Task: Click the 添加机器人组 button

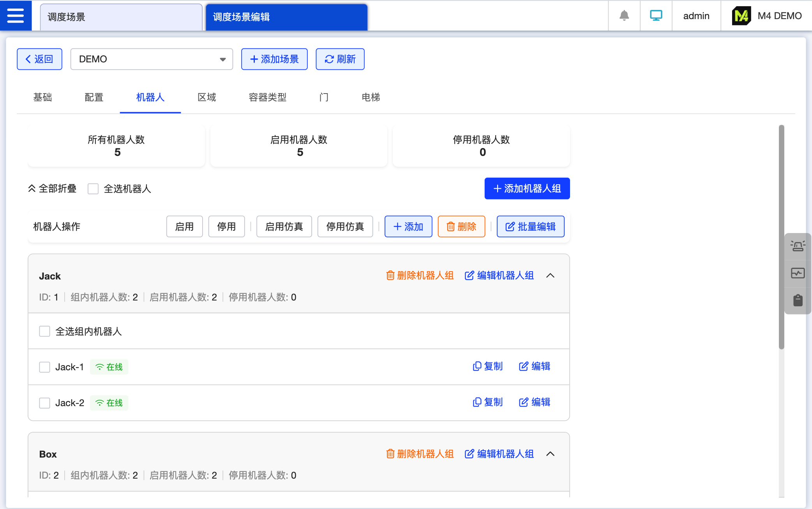Action: pyautogui.click(x=527, y=189)
